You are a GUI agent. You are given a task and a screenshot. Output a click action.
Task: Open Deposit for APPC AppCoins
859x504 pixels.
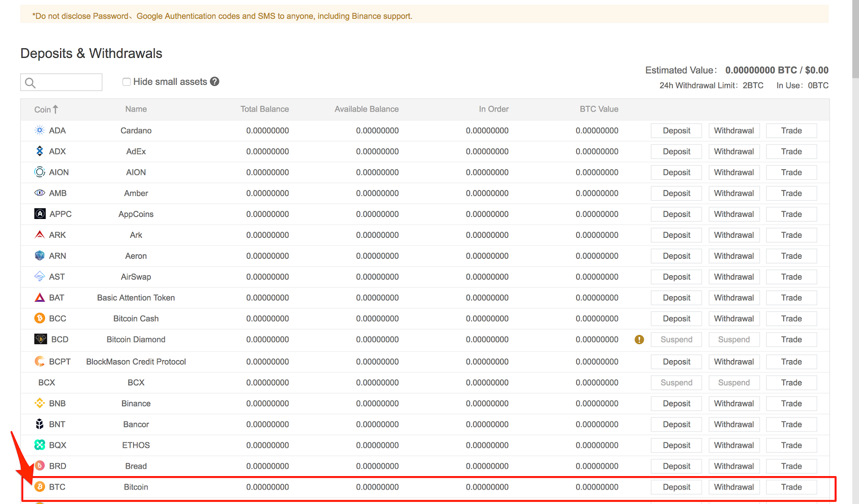[676, 215]
